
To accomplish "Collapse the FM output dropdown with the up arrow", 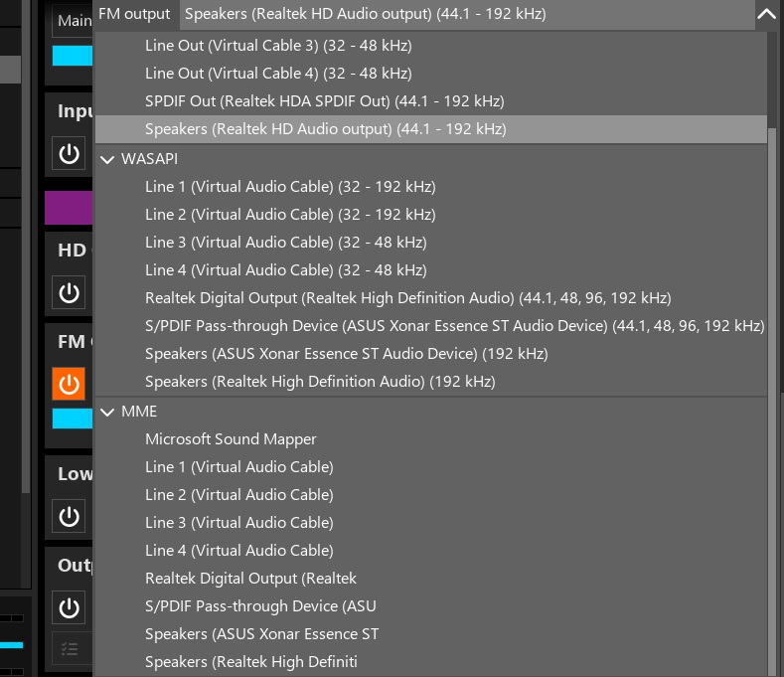I will (766, 14).
